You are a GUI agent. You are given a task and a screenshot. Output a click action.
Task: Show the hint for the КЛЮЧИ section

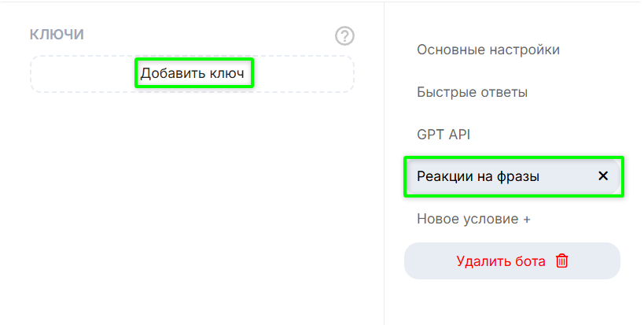(x=344, y=35)
